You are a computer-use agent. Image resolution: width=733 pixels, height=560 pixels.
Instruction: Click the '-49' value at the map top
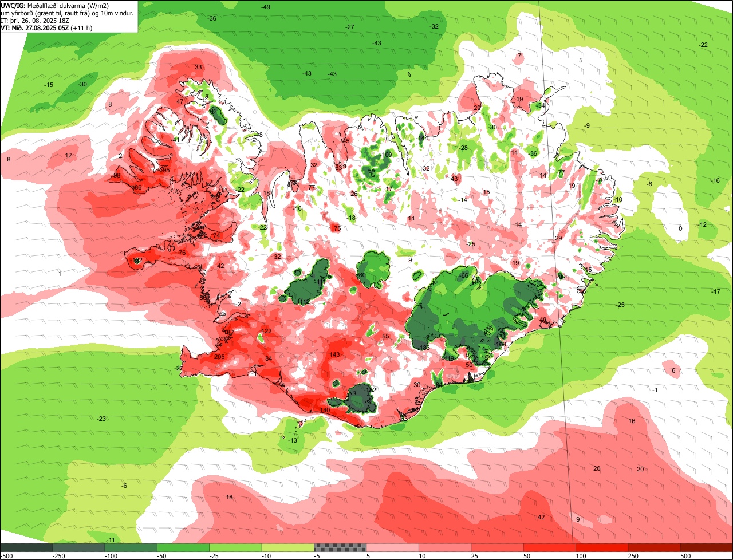pyautogui.click(x=266, y=7)
